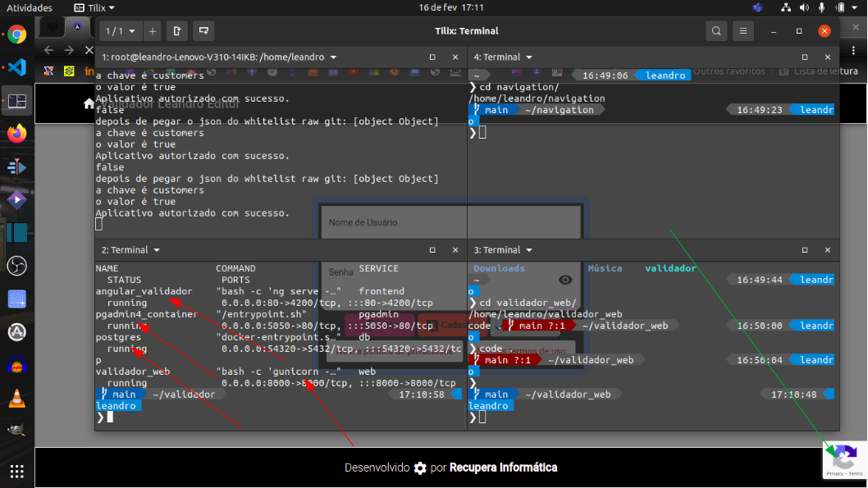Go forward in the Chrome window behind
The width and height of the screenshot is (868, 488).
69,50
